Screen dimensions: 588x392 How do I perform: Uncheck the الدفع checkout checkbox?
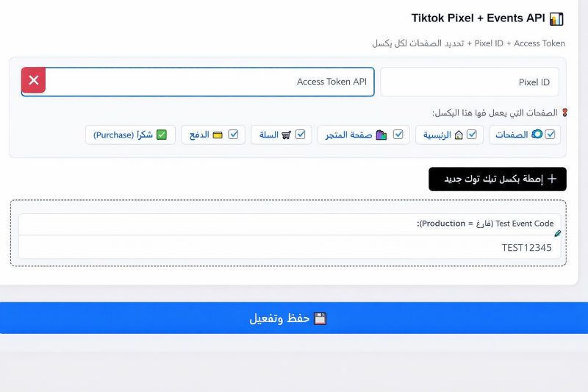pos(233,135)
